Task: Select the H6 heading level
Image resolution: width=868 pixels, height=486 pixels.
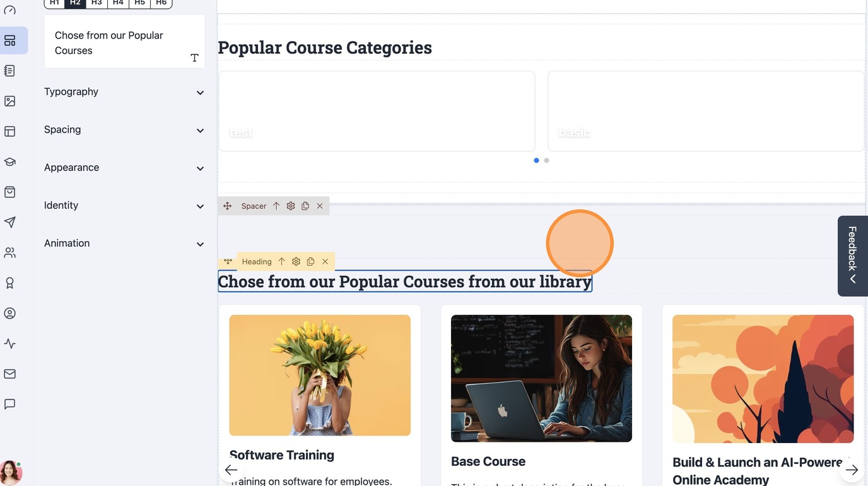Action: [x=161, y=3]
